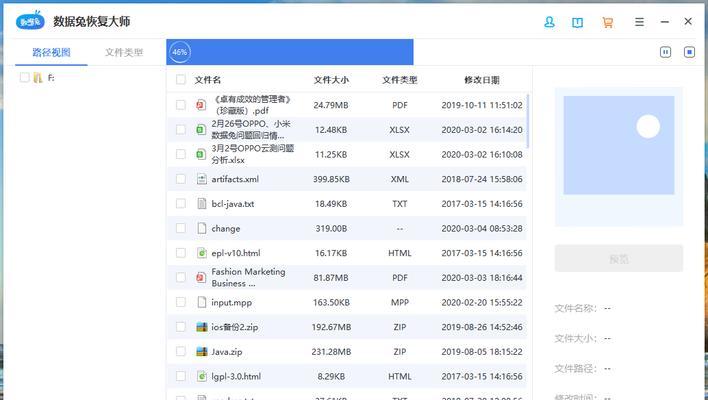Click Fashion Marketing PDF icon

pos(201,278)
